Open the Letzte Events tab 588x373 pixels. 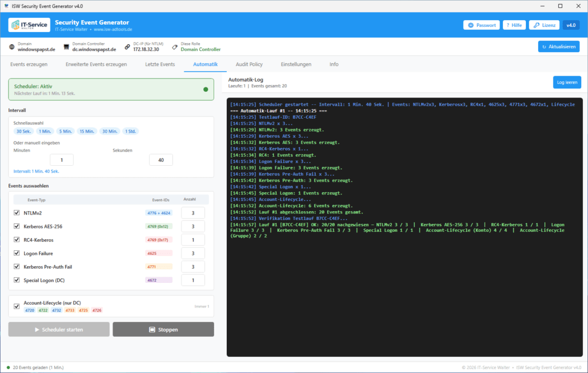click(160, 64)
